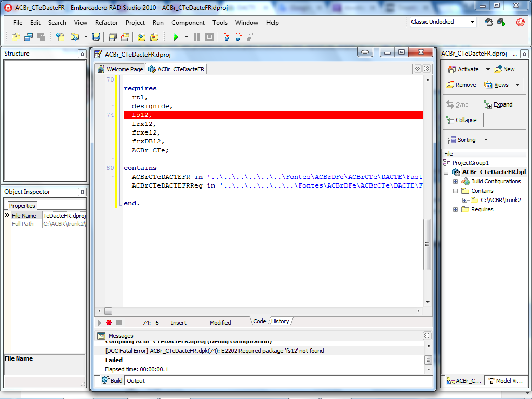532x399 pixels.
Task: Expand the Build Configurations node
Action: coord(455,181)
